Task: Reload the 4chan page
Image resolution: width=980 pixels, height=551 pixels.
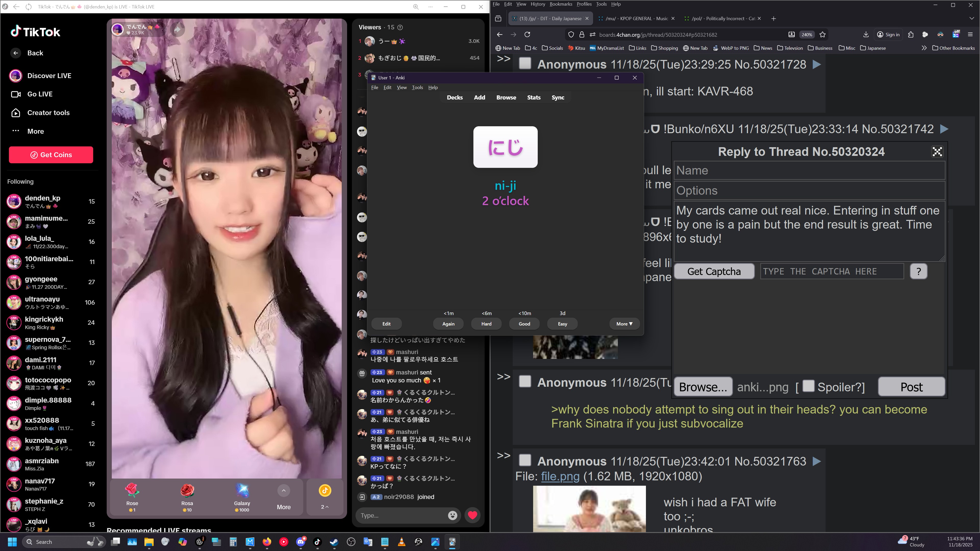Action: [527, 35]
